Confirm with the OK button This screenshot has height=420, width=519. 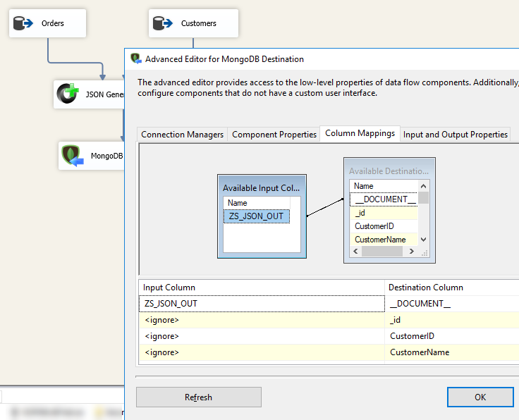click(480, 397)
